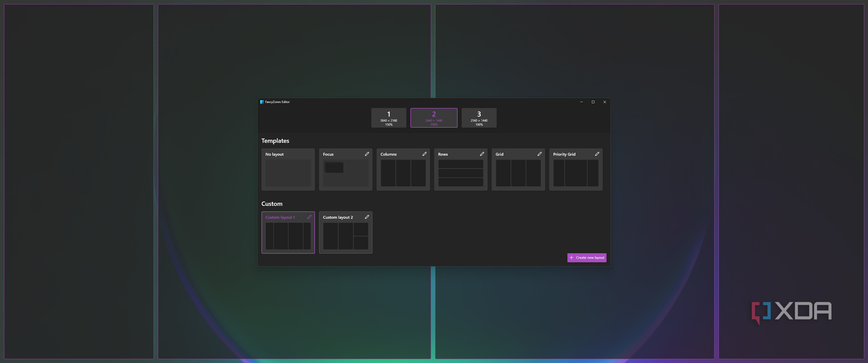This screenshot has height=363, width=868.
Task: Select monitor 1 (3840 × 2160)
Action: 389,118
